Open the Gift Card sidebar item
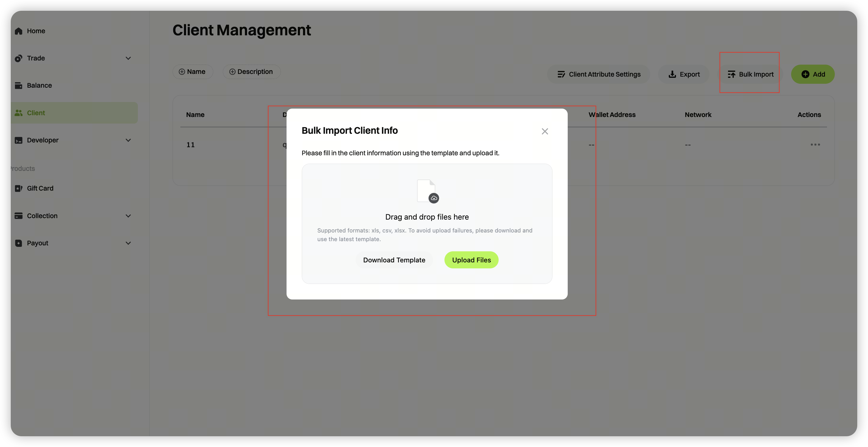868x447 pixels. (x=40, y=188)
